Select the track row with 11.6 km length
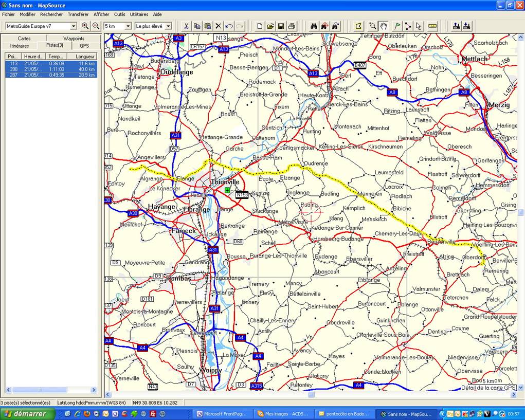 51,63
